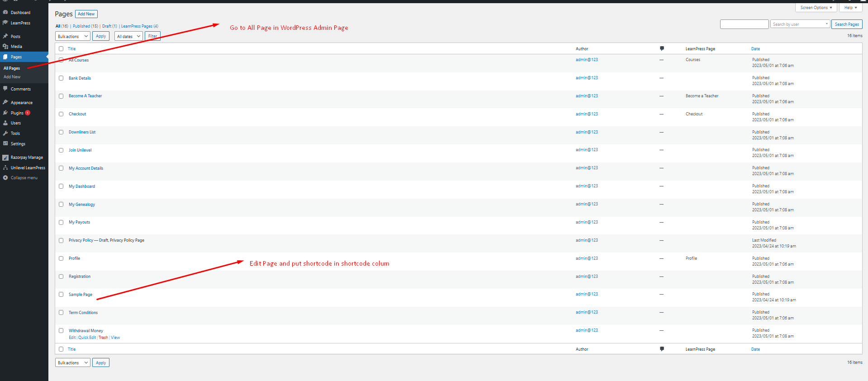
Task: Expand the All dates filter dropdown
Action: pyautogui.click(x=128, y=36)
